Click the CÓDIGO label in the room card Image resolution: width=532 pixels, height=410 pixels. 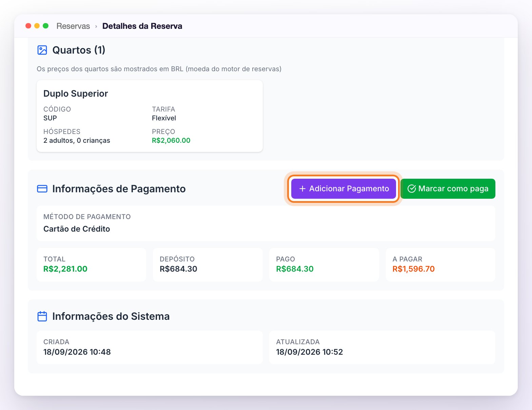pos(57,109)
